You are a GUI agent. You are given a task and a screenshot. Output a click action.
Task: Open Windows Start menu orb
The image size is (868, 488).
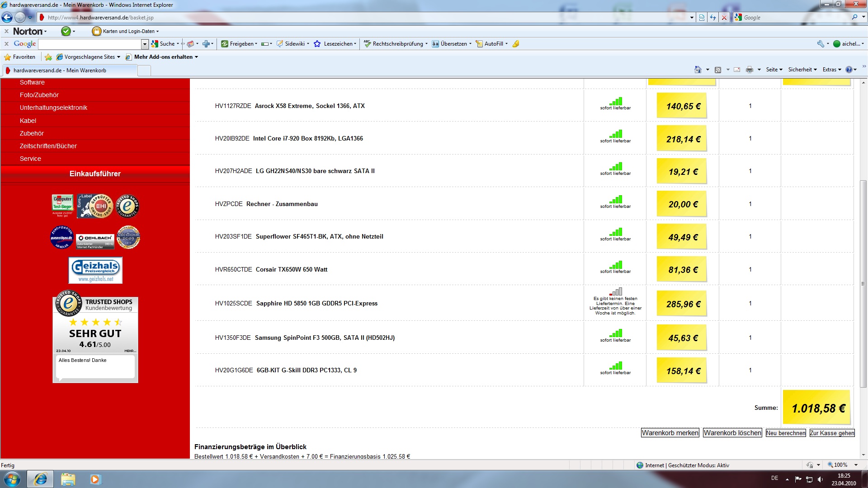[12, 479]
